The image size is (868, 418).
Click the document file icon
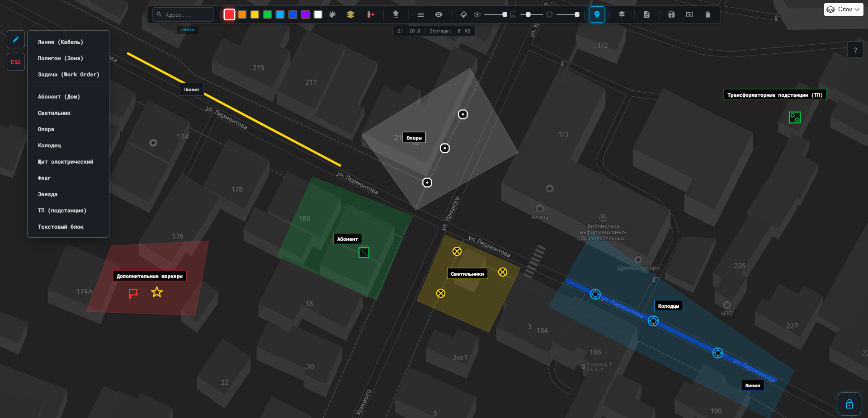click(x=646, y=14)
